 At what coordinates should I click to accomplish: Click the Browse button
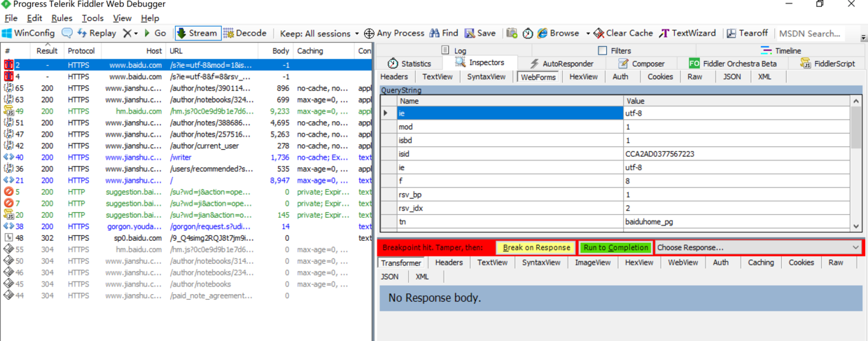coord(558,33)
